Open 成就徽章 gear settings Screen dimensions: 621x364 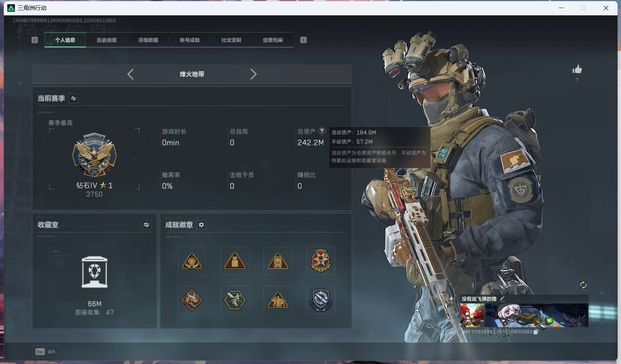point(201,225)
